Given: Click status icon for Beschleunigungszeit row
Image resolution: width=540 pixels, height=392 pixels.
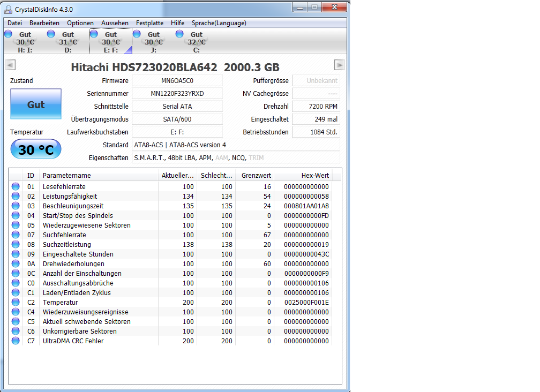Looking at the screenshot, I should point(16,206).
